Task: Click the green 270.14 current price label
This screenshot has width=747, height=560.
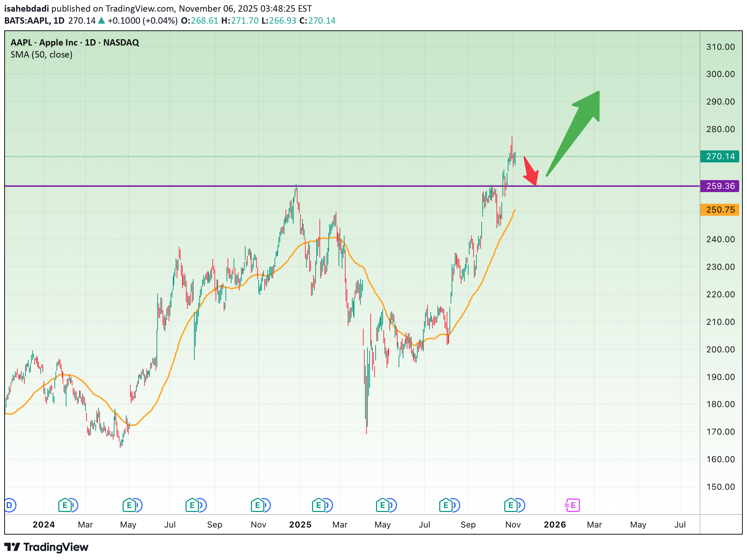Action: [x=720, y=156]
